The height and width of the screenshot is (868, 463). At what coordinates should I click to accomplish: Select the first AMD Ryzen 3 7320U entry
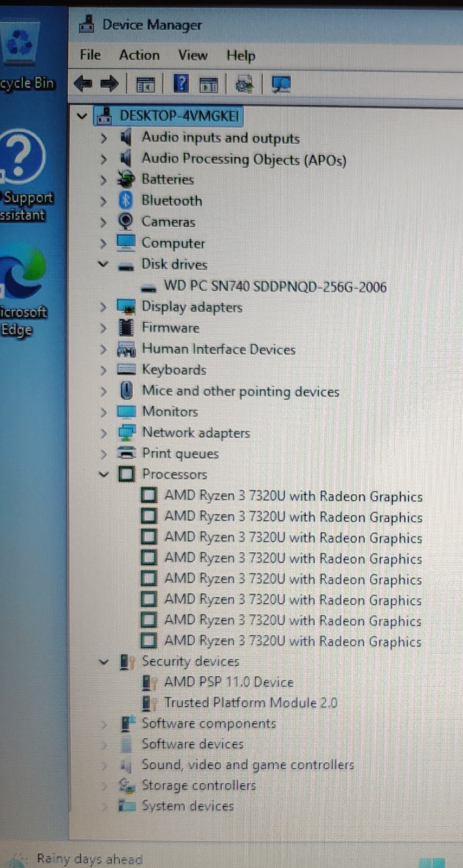pyautogui.click(x=293, y=496)
